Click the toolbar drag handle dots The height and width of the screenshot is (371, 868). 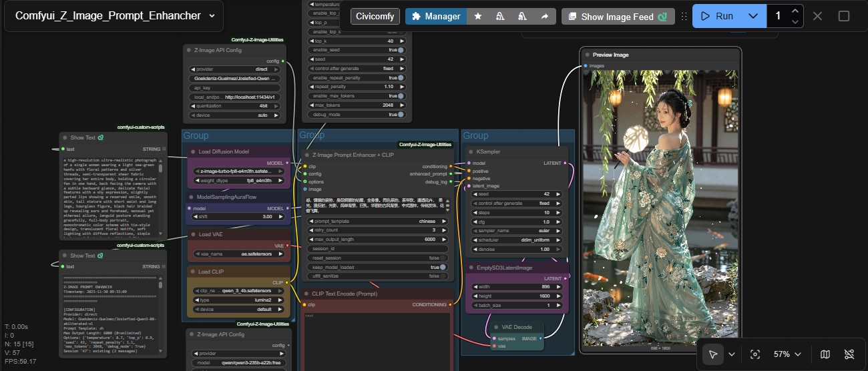pyautogui.click(x=684, y=16)
